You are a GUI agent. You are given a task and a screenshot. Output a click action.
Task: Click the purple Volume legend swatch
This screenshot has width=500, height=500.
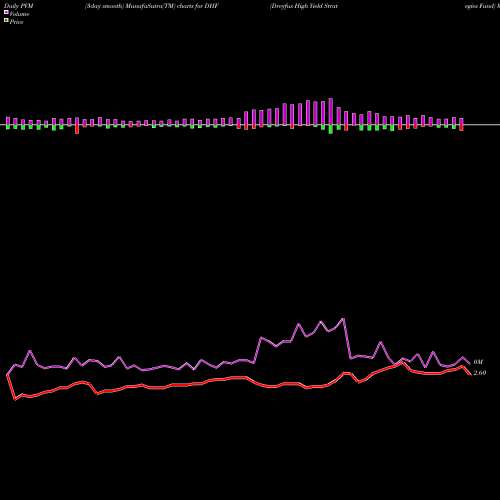coord(6,13)
